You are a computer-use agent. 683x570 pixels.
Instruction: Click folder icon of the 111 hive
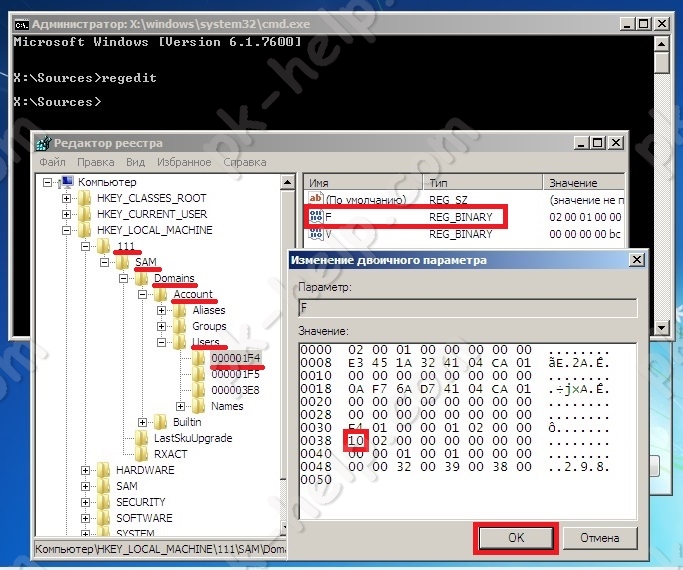tap(104, 246)
